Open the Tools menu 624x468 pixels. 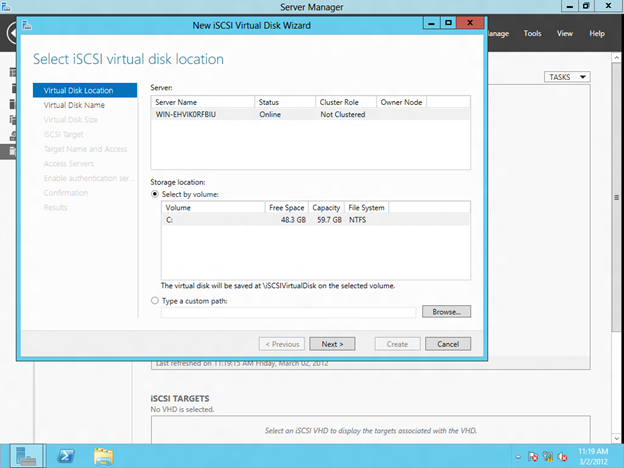coord(532,33)
